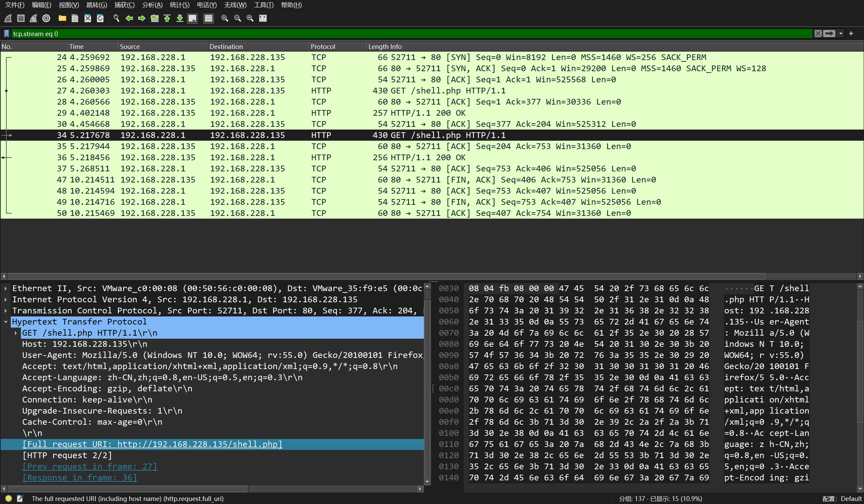
Task: Click resize columns icon
Action: tap(263, 18)
